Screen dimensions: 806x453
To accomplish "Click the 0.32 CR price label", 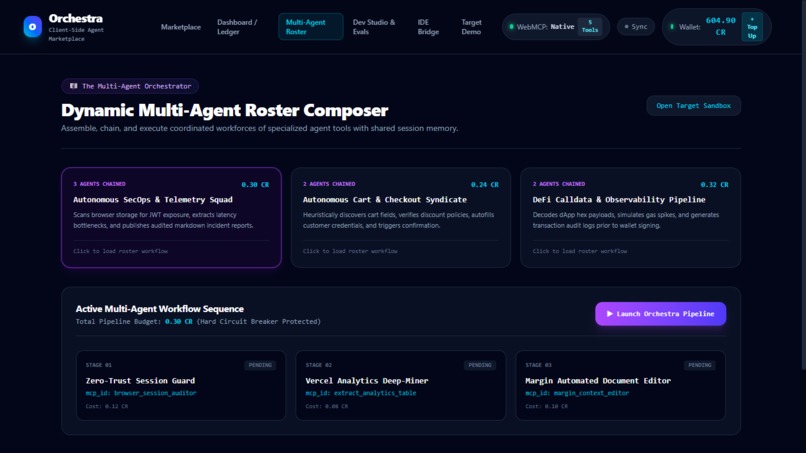I will click(715, 185).
